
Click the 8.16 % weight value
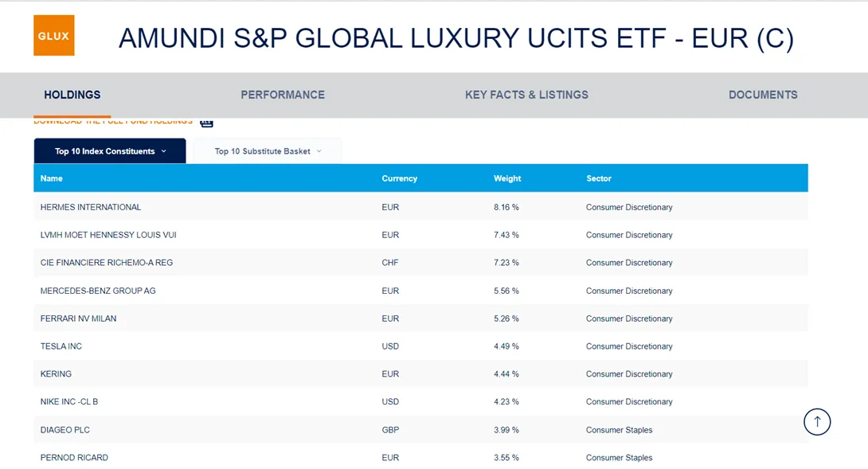click(x=506, y=207)
